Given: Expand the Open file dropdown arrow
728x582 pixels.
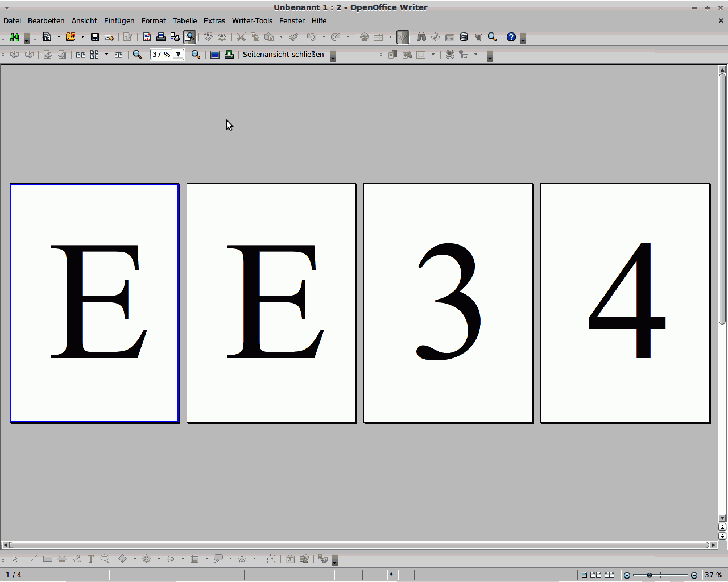Looking at the screenshot, I should (x=82, y=38).
